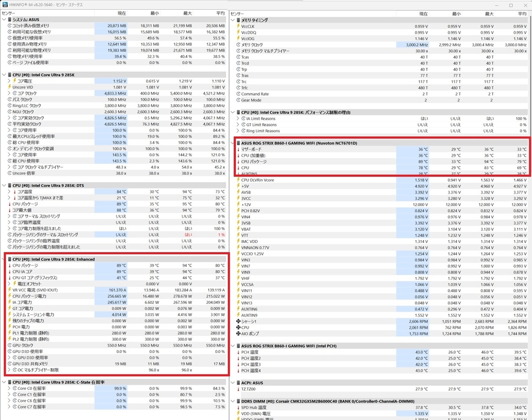This screenshot has height=420, width=532.
Task: Click icon beside GPU D3D 共有メモリ
Action: pos(10,364)
